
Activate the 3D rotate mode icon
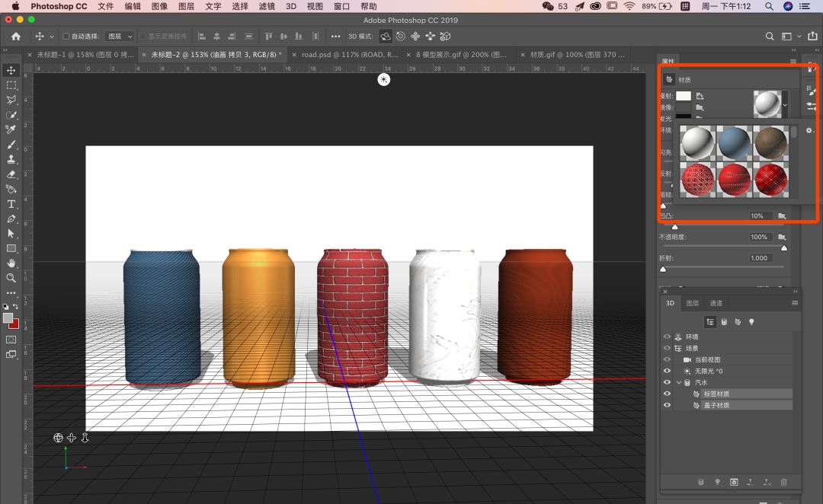(386, 37)
